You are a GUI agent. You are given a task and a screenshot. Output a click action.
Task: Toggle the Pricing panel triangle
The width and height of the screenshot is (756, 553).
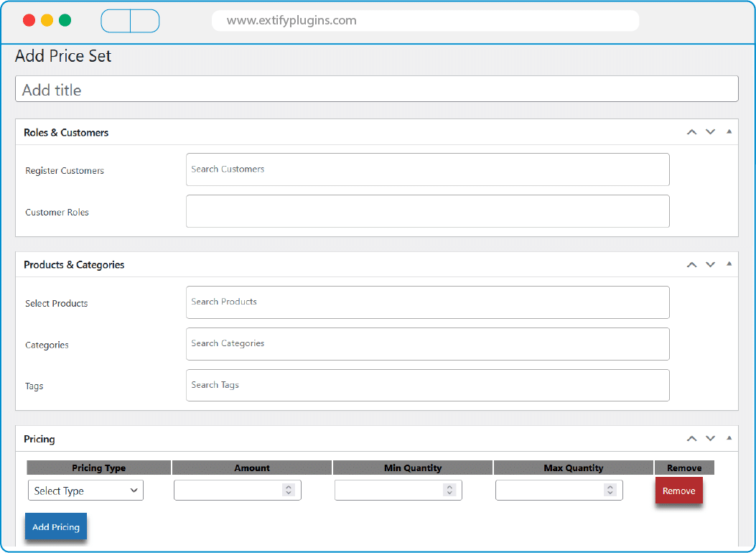pyautogui.click(x=729, y=437)
